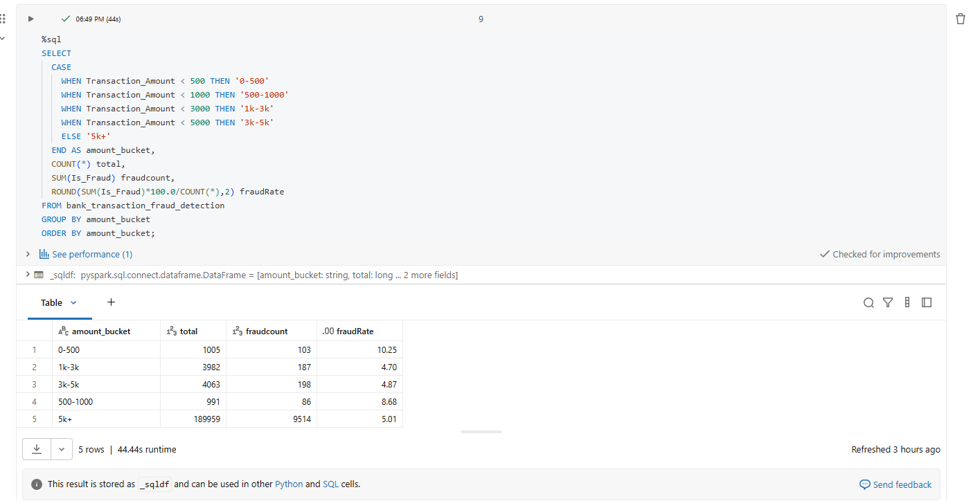Click the horizontal resize handle below the table
This screenshot has height=501, width=980.
click(481, 432)
